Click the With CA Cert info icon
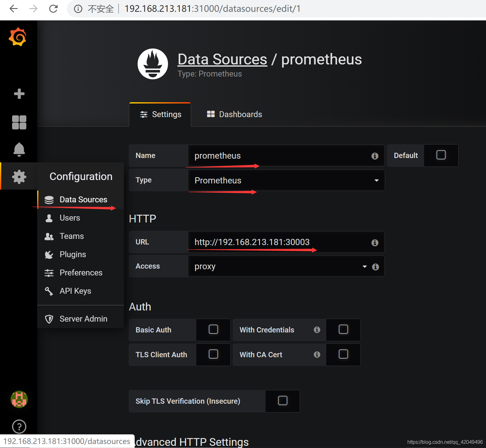Viewport: 486px width, 448px height. [x=317, y=354]
